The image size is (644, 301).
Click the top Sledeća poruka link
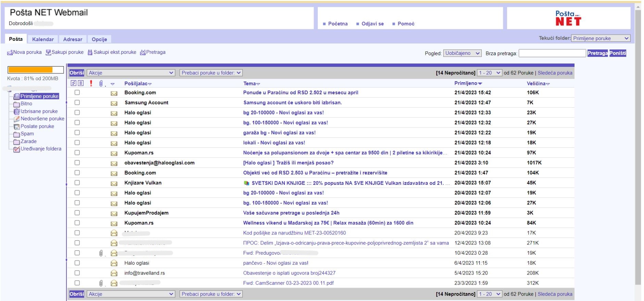pos(555,73)
